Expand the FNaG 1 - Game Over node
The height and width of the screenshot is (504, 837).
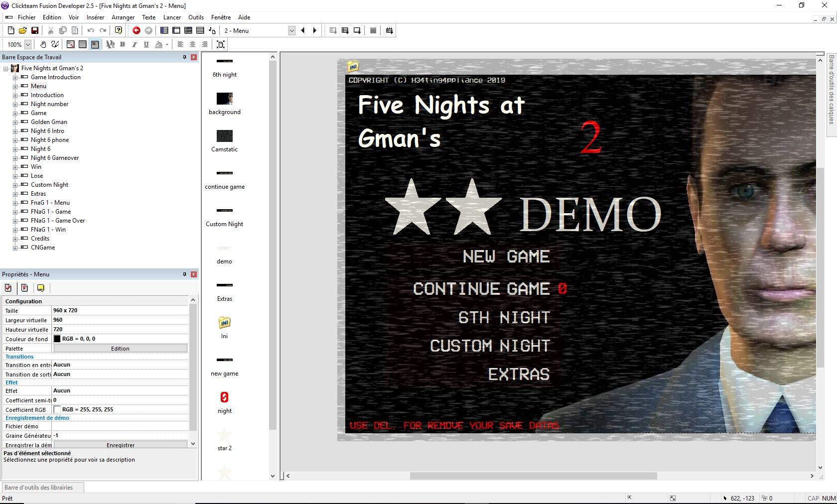pyautogui.click(x=15, y=221)
